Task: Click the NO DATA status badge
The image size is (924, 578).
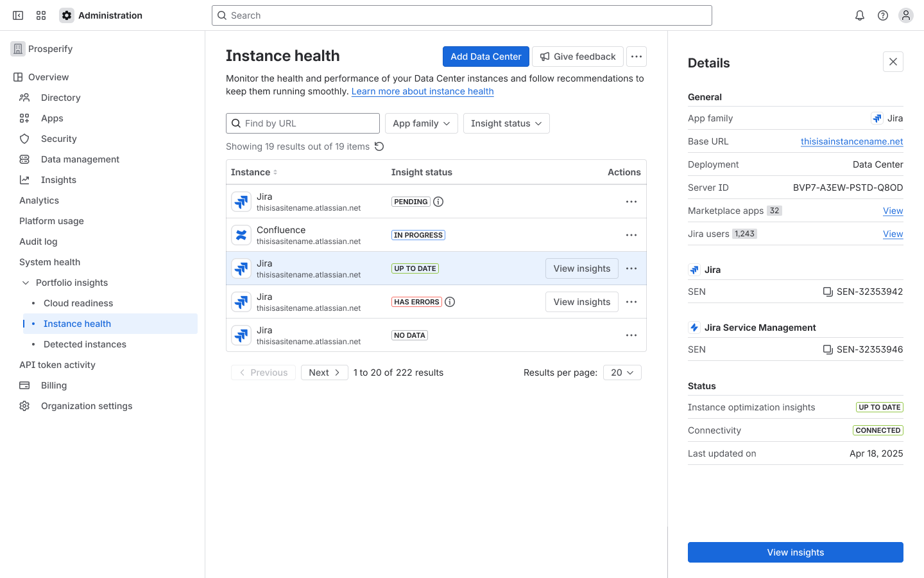Action: (x=410, y=335)
